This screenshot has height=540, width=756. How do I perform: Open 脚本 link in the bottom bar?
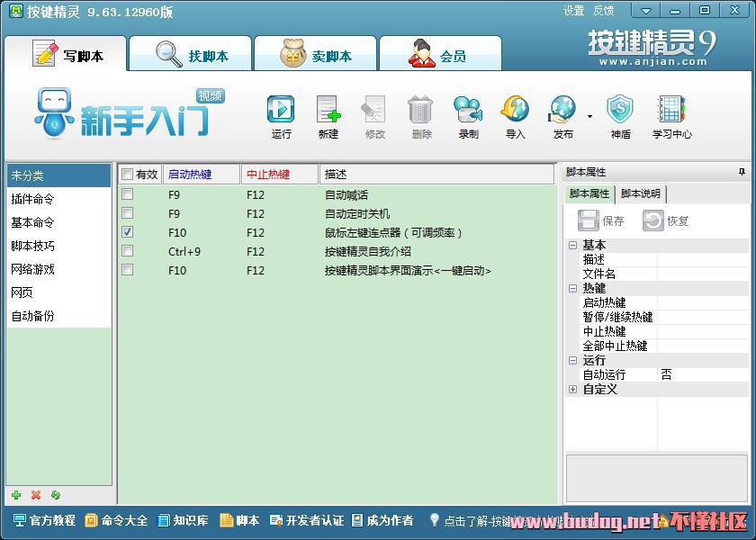[239, 520]
